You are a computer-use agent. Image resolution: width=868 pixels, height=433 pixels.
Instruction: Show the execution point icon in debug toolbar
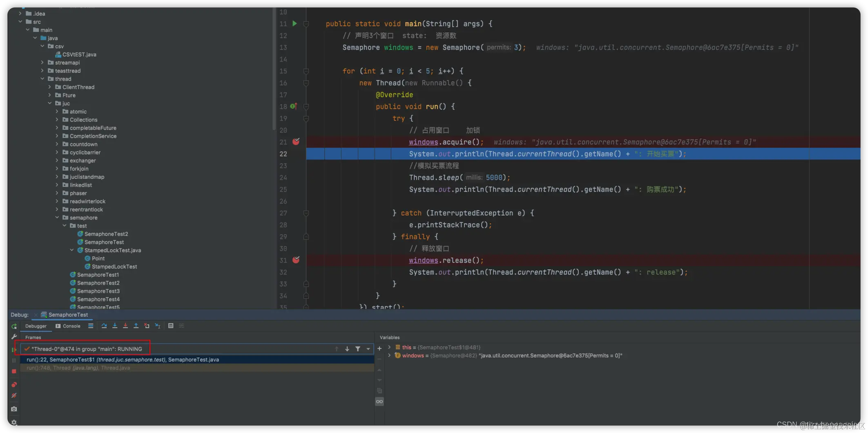coord(91,326)
